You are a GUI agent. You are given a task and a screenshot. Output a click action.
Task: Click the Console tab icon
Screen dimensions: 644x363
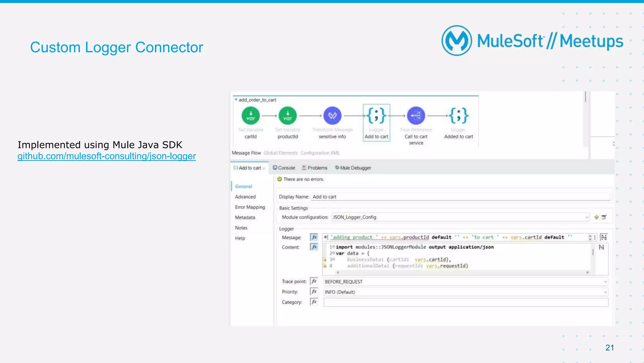pyautogui.click(x=275, y=168)
